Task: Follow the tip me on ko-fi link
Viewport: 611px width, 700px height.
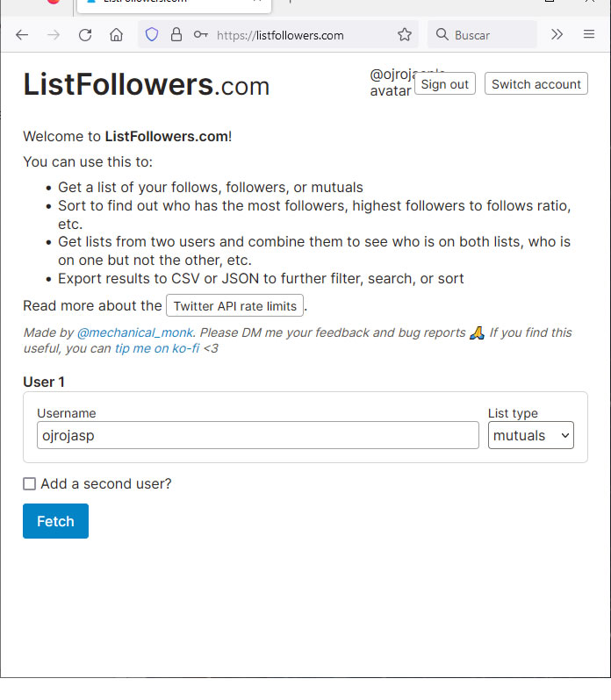Action: (157, 348)
